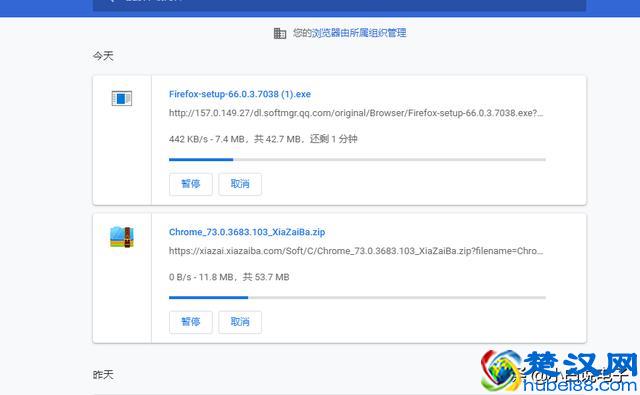Viewport: 640px width, 395px height.
Task: Pause the Firefox setup download
Action: point(191,184)
